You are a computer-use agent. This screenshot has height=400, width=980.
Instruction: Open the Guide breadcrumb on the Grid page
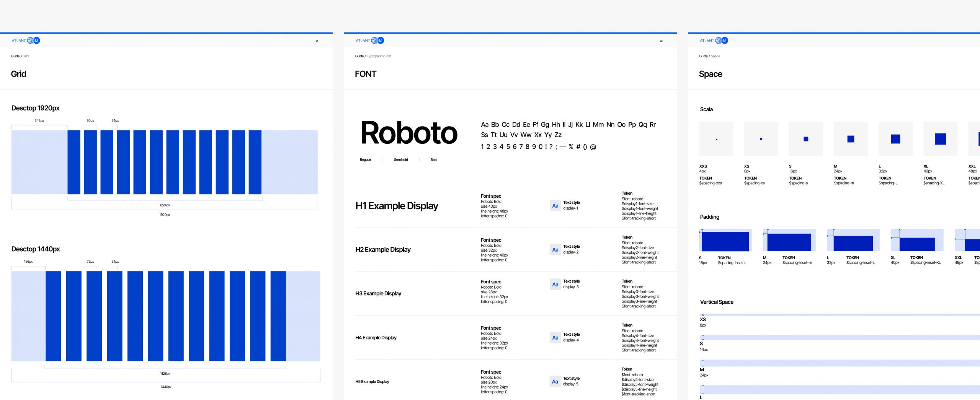pos(15,56)
